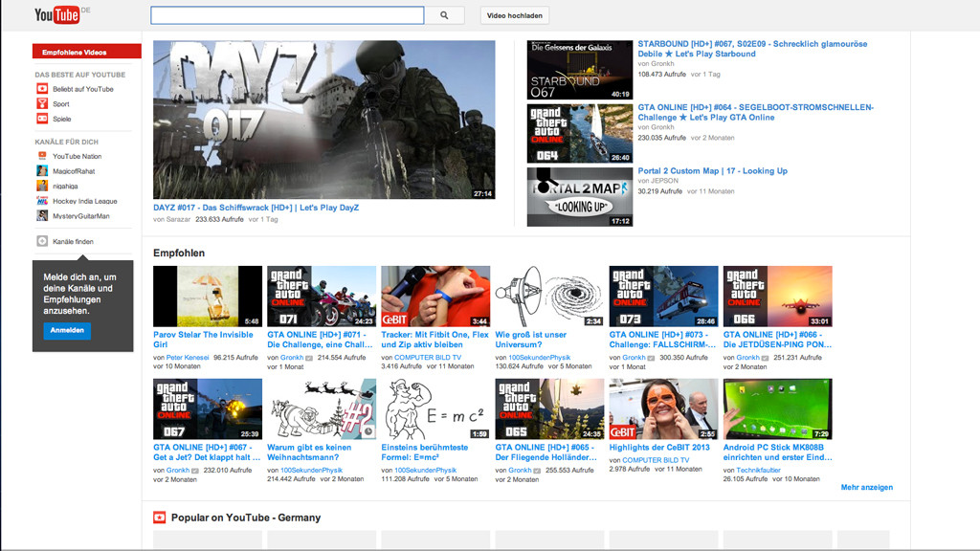Click the Hockey India League channel avatar
The width and height of the screenshot is (980, 551).
coord(42,201)
